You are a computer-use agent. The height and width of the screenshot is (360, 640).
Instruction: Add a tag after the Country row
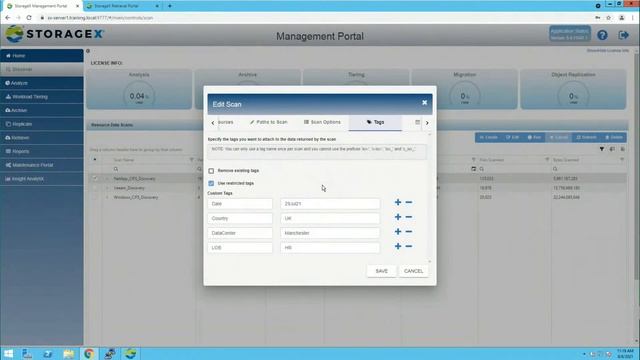pyautogui.click(x=398, y=217)
